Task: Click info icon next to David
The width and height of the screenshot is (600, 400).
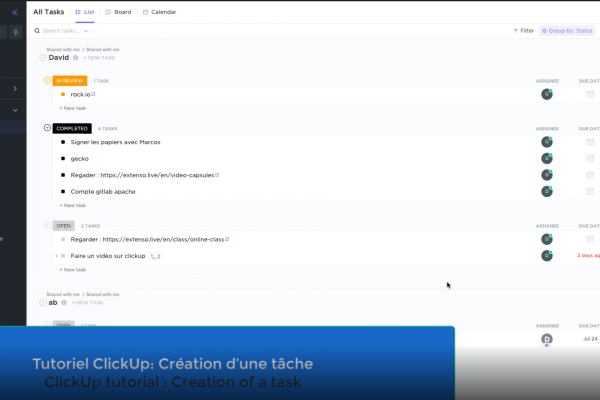Action: pos(75,58)
